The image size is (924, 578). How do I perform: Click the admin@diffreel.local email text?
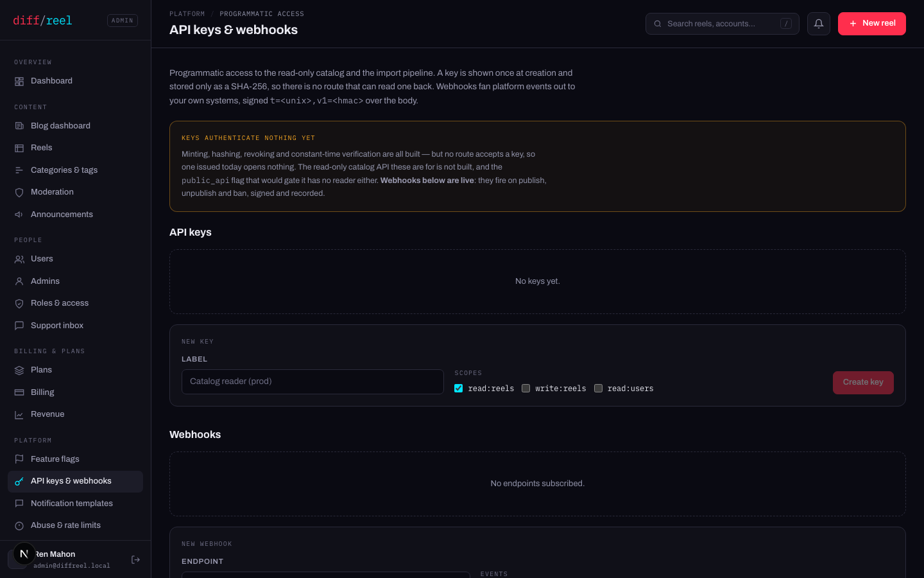(72, 566)
